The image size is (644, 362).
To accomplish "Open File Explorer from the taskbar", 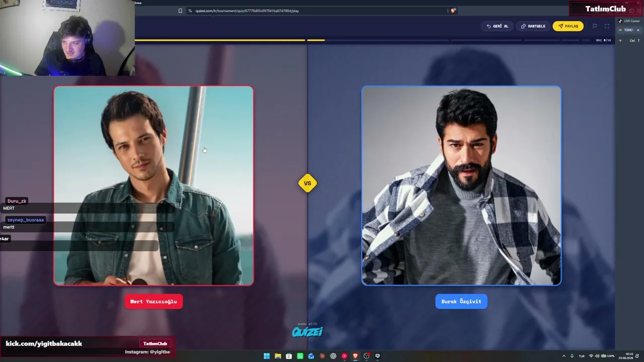I will [278, 356].
